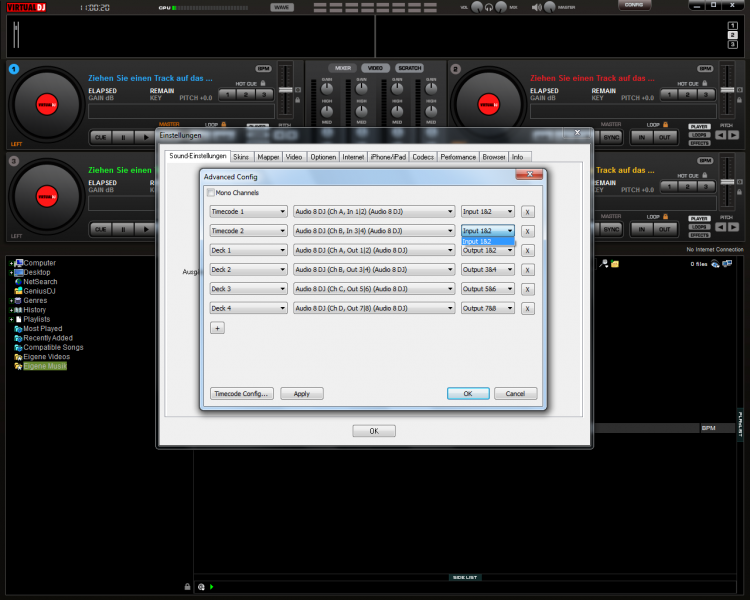Click search icon above file list
750x600 pixels.
click(604, 264)
